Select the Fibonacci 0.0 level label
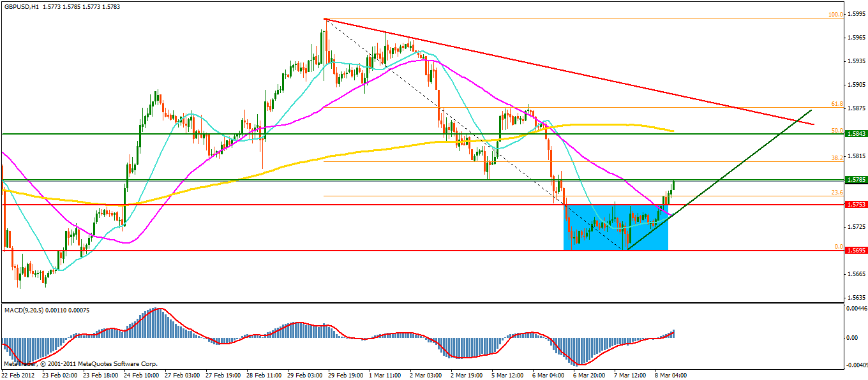The height and width of the screenshot is (380, 868). [839, 247]
